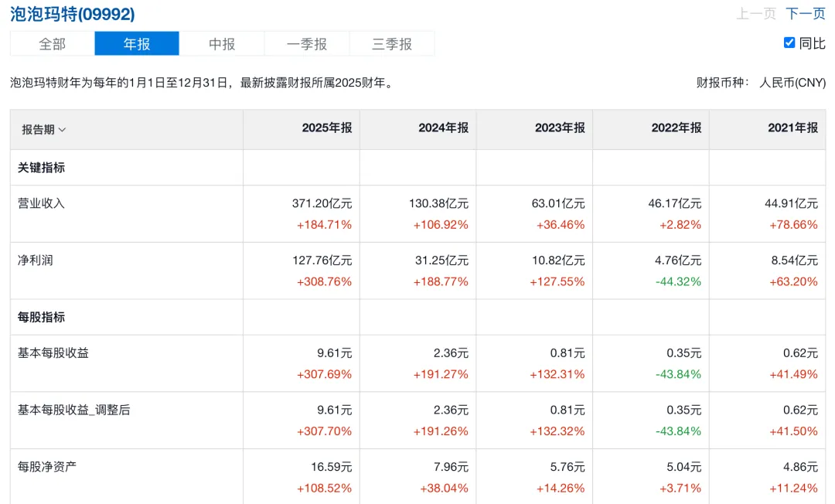
Task: Select the +191.26% adjusted EPS growth
Action: click(x=441, y=431)
